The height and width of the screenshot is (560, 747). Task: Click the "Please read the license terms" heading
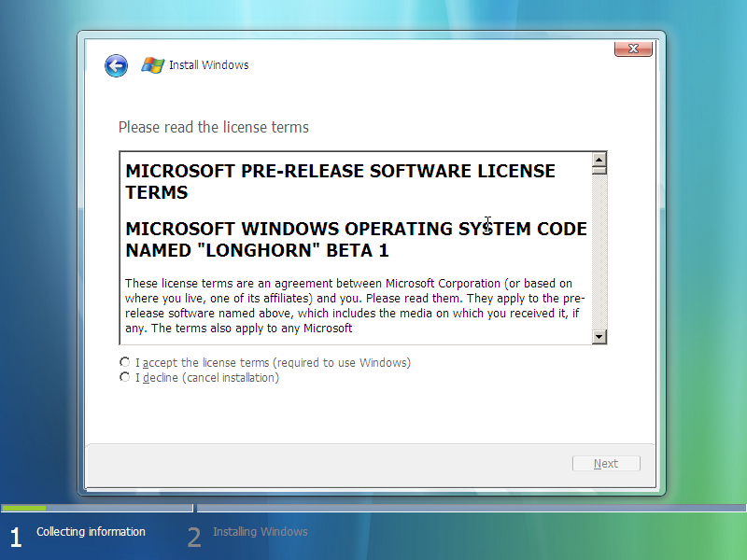click(x=210, y=128)
